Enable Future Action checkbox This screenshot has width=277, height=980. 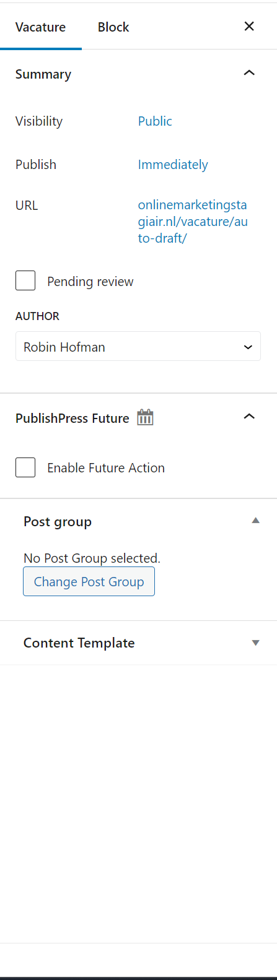click(25, 467)
